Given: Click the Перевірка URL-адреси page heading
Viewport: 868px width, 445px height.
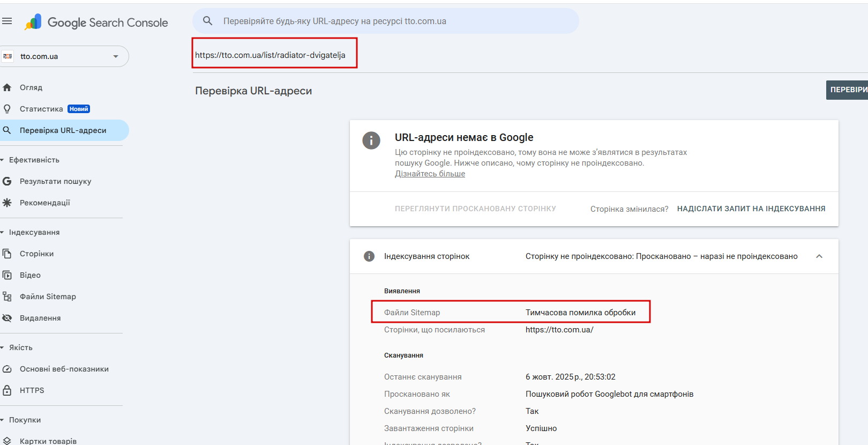Looking at the screenshot, I should pos(253,91).
